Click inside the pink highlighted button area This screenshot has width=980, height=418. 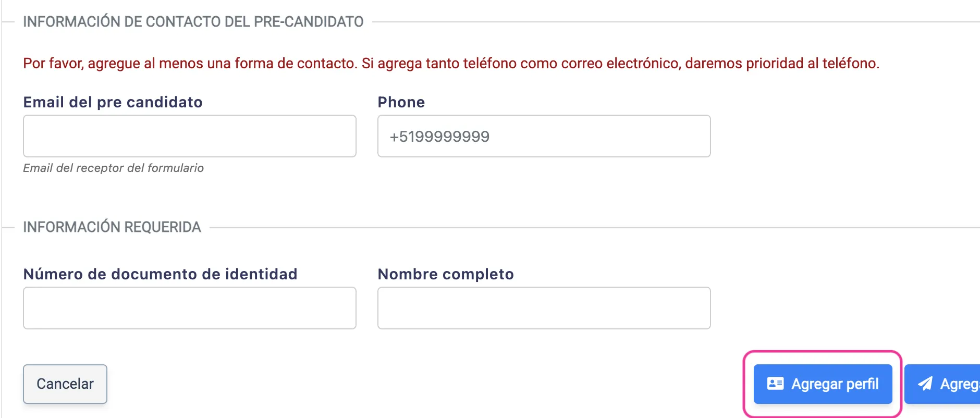pyautogui.click(x=823, y=384)
